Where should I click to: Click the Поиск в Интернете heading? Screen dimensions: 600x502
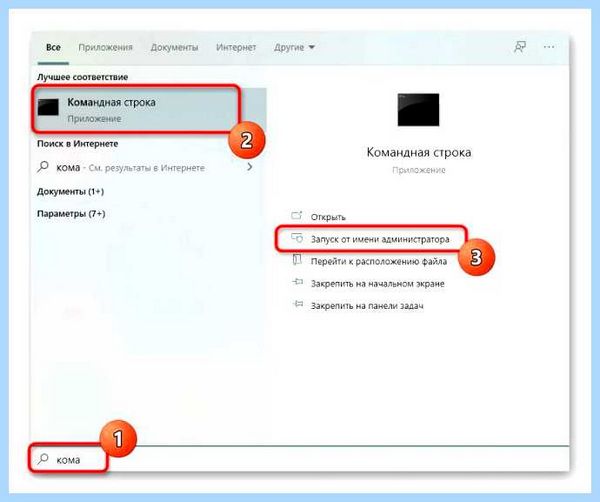pos(78,143)
